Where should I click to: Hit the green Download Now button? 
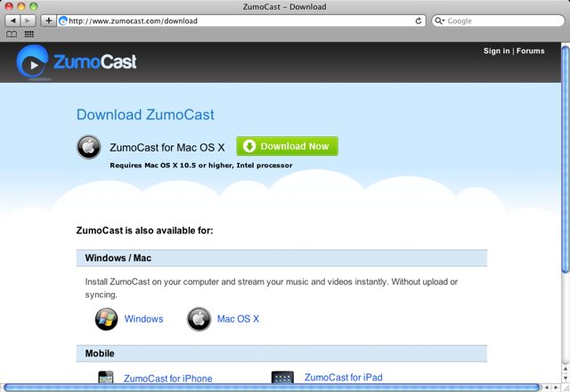point(287,146)
